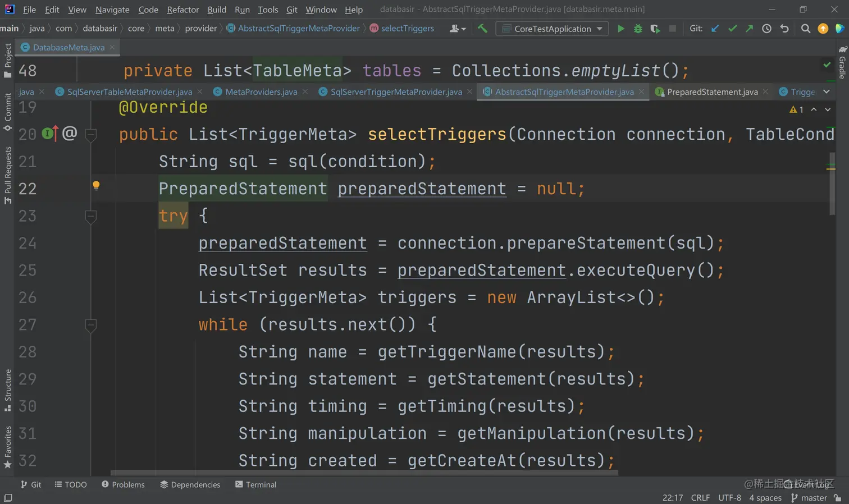Open the master Git branch popup

point(809,498)
